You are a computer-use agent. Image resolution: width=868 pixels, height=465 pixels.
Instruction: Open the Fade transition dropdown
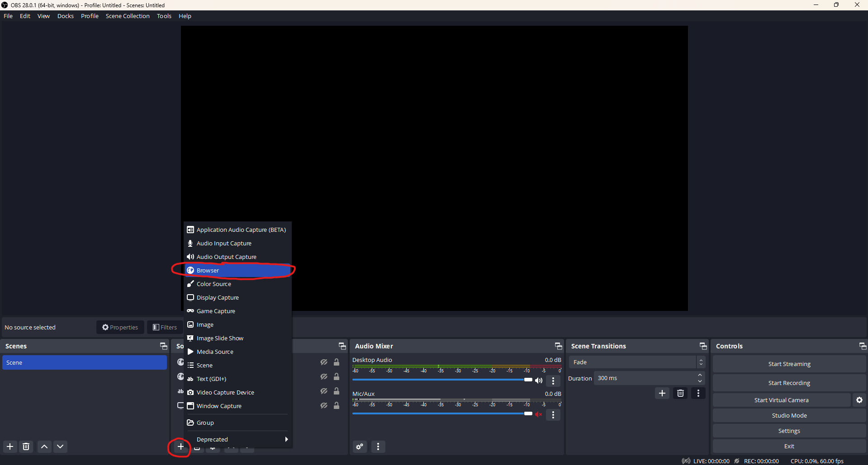pyautogui.click(x=637, y=362)
